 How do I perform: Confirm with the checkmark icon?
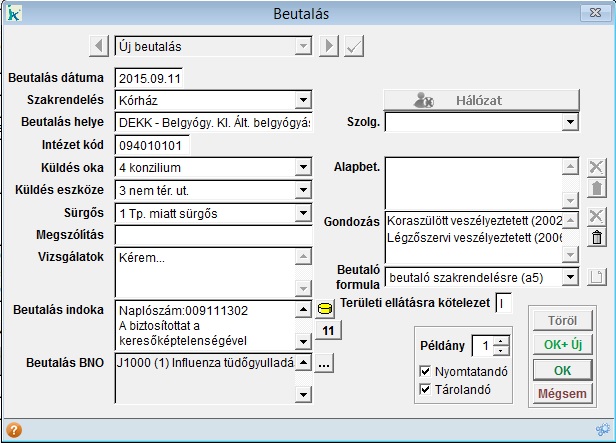(x=354, y=46)
